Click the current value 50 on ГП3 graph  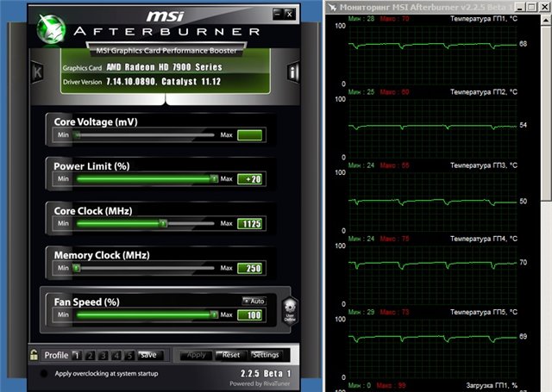524,201
